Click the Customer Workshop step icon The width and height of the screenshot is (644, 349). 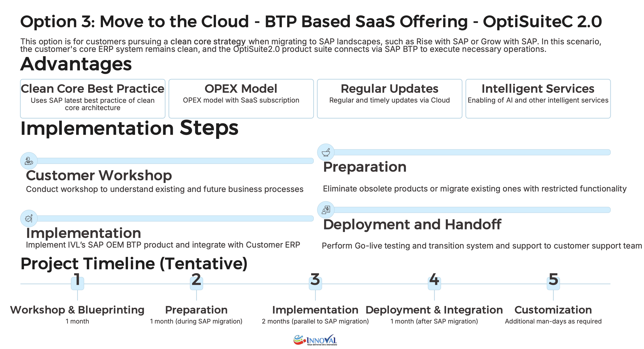coord(29,161)
